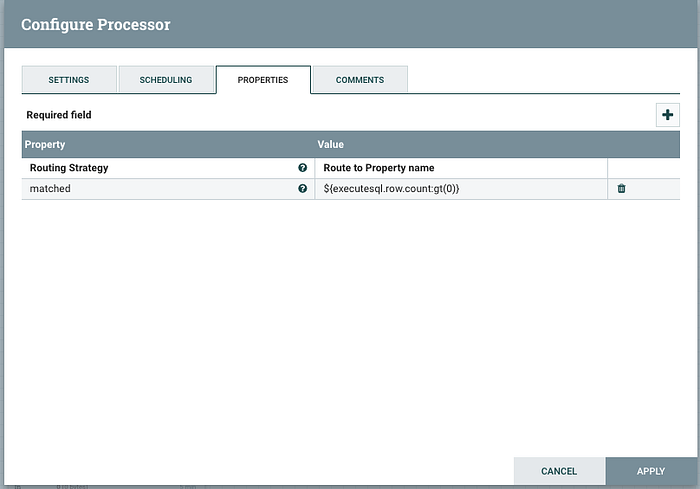
Task: Edit the ${executesql.row.count:gt(0)} value
Action: click(x=461, y=188)
